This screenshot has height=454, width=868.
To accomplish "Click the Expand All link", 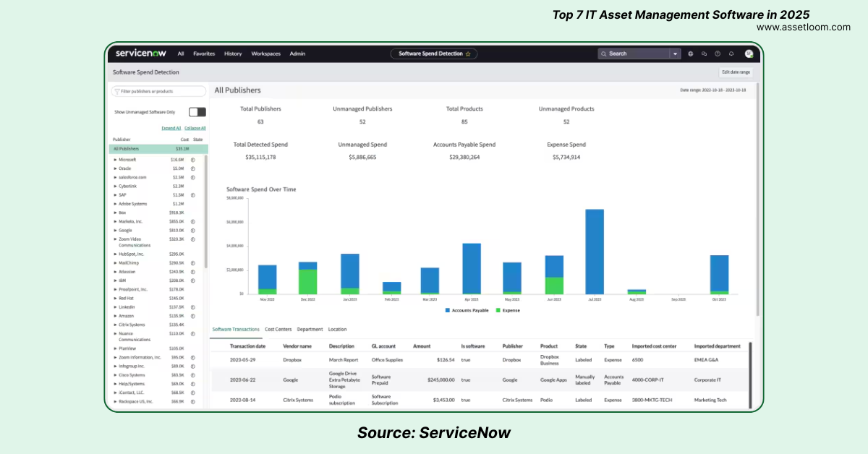I will point(171,128).
